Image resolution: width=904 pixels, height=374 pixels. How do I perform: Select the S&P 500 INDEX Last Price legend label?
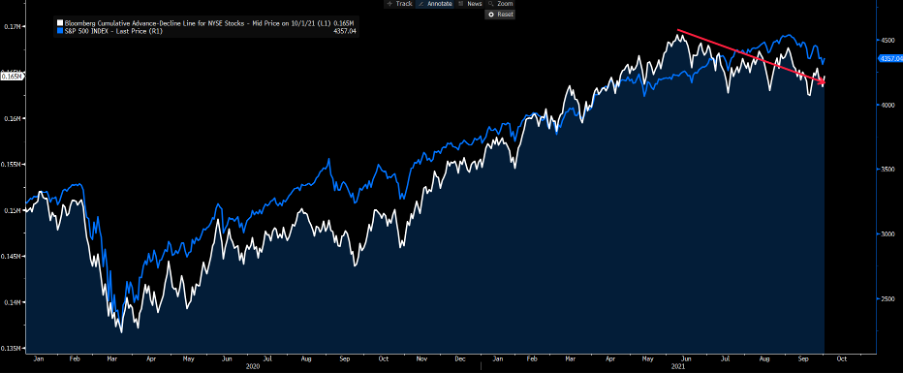pyautogui.click(x=115, y=31)
